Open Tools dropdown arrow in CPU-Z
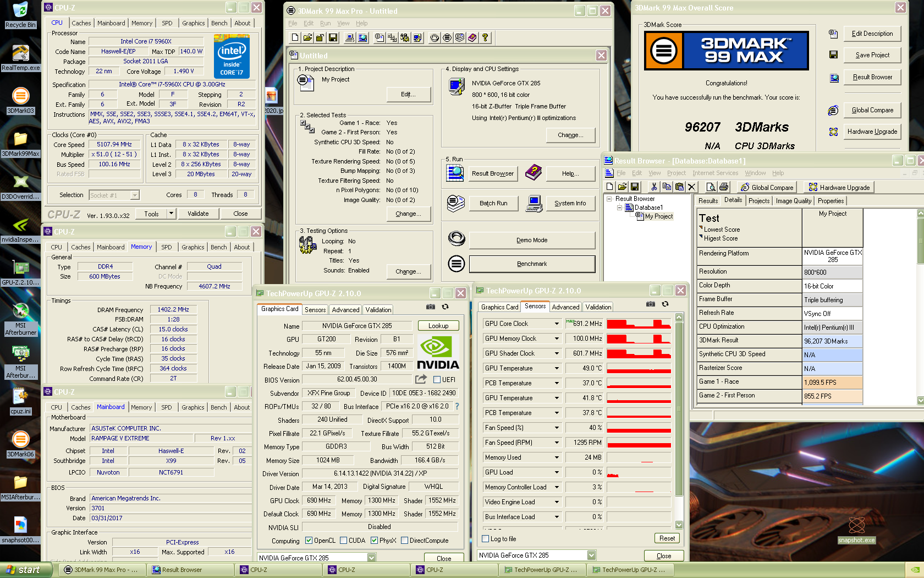The image size is (924, 578). pyautogui.click(x=171, y=214)
